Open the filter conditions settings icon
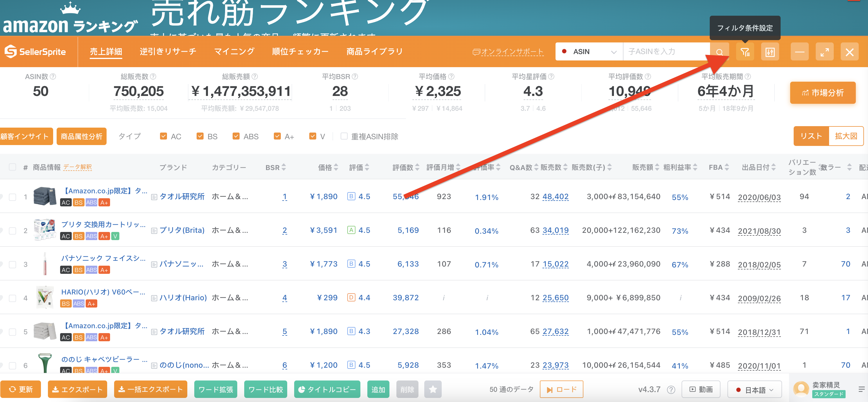 click(x=745, y=52)
